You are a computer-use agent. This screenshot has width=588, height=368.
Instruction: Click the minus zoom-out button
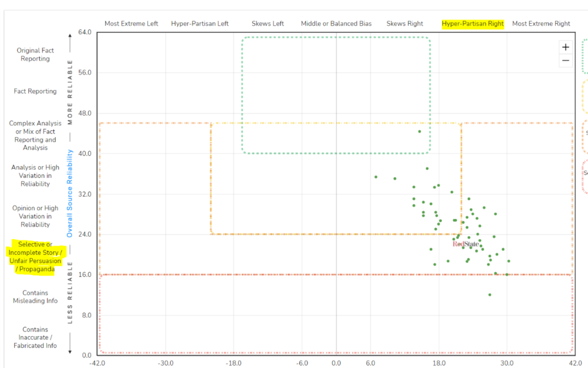565,60
